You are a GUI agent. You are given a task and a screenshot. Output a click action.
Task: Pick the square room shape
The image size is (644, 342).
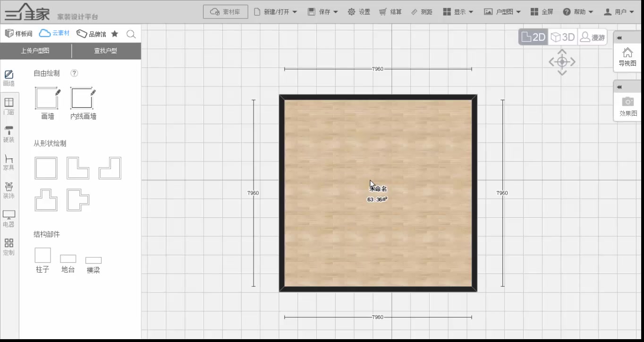tap(46, 168)
